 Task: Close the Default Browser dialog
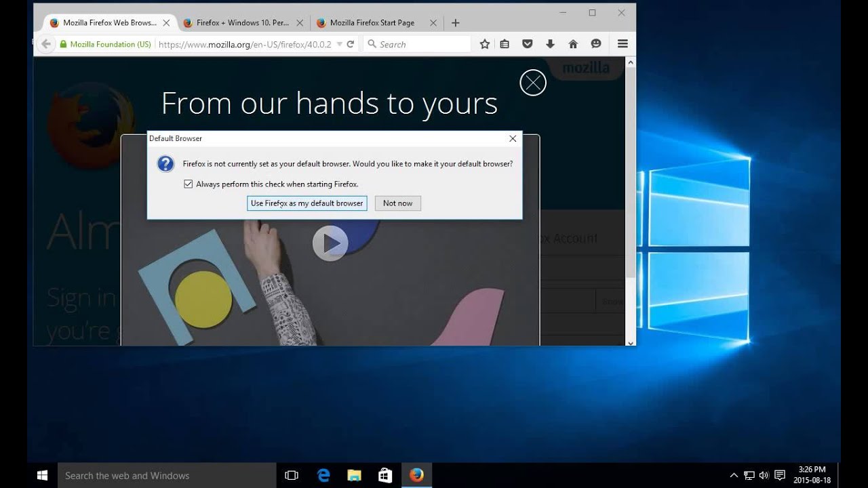pos(513,138)
